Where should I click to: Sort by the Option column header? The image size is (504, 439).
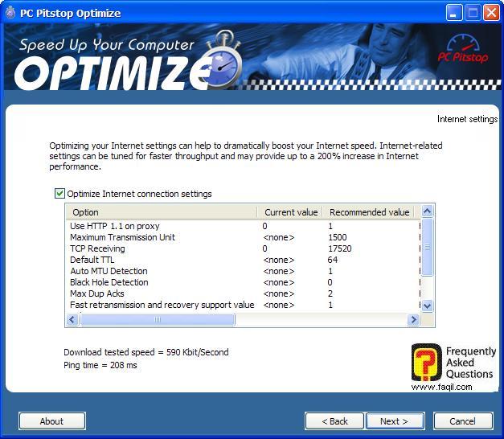161,212
